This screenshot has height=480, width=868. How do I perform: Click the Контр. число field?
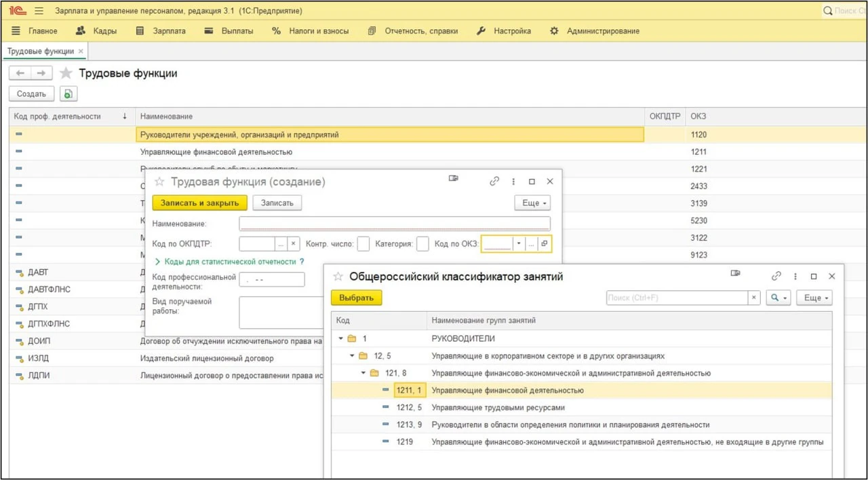coord(363,244)
